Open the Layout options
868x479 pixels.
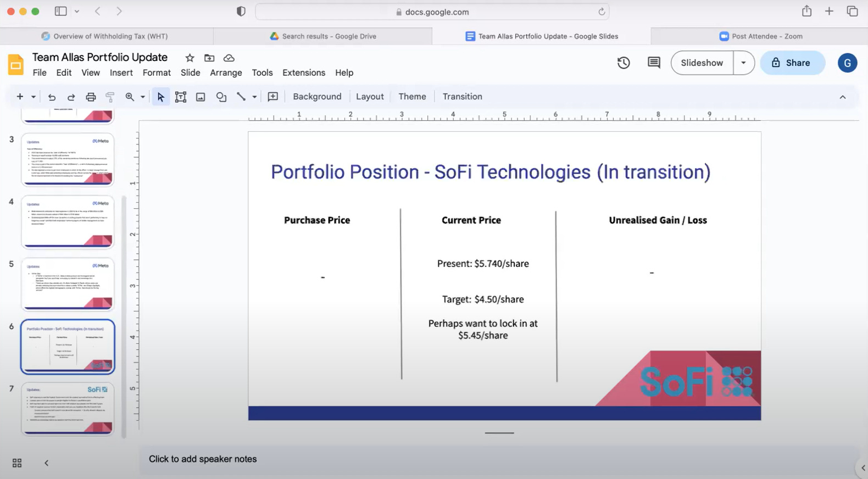click(370, 97)
